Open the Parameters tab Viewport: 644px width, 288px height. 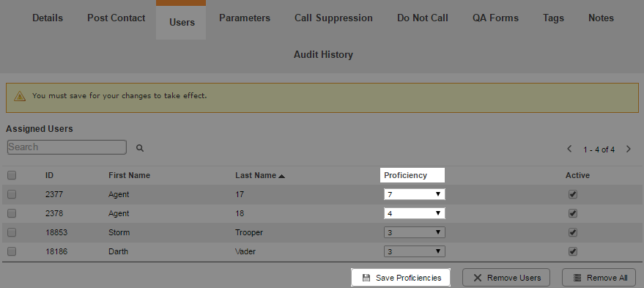[245, 18]
